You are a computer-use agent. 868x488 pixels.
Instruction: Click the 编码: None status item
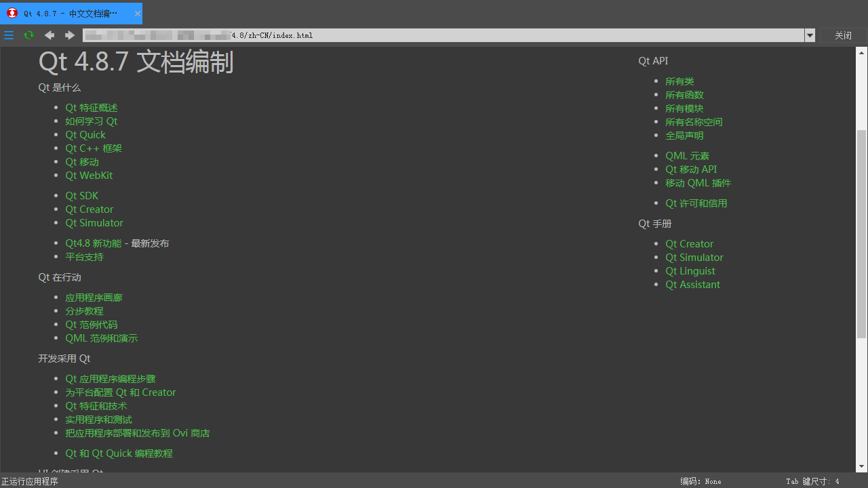(701, 481)
